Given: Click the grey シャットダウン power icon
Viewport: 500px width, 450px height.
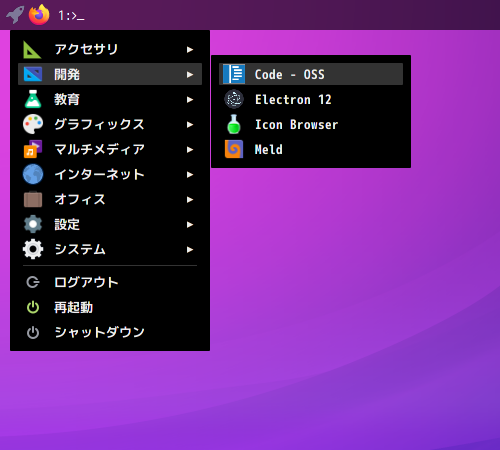Looking at the screenshot, I should click(x=33, y=332).
